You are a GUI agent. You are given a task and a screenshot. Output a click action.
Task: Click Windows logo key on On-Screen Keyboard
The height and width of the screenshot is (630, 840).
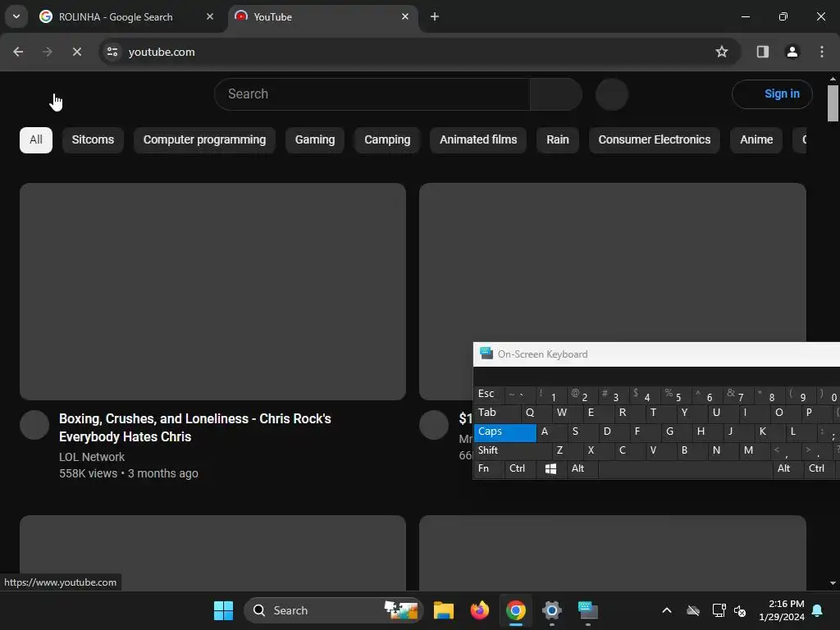click(x=550, y=468)
